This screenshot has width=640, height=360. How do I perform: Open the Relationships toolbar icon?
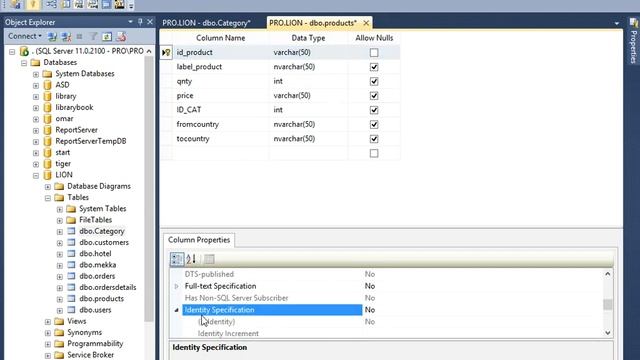51,4
